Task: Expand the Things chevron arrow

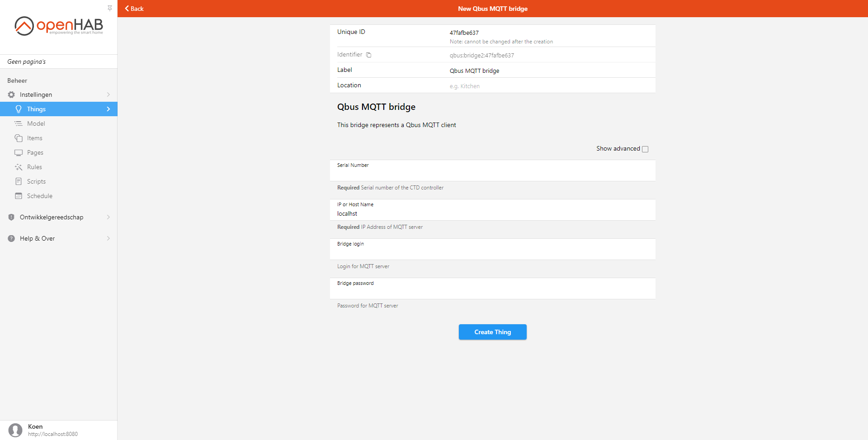Action: [108, 109]
